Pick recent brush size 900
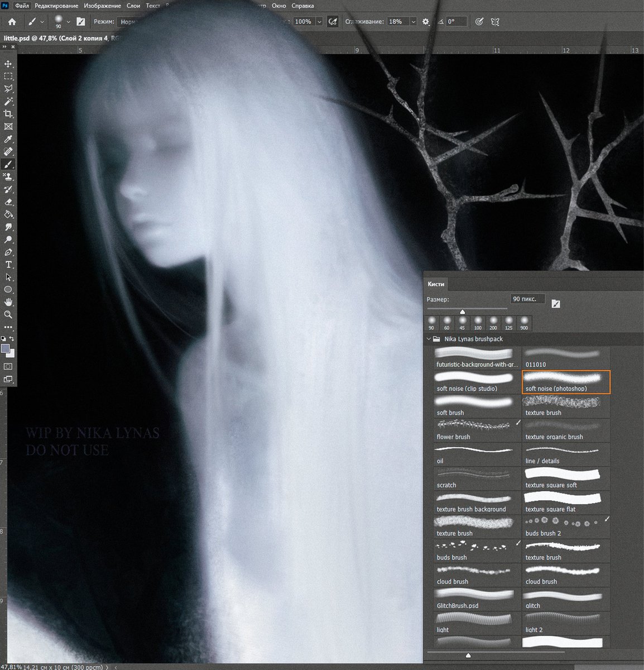Viewport: 644px width, 670px height. [524, 323]
